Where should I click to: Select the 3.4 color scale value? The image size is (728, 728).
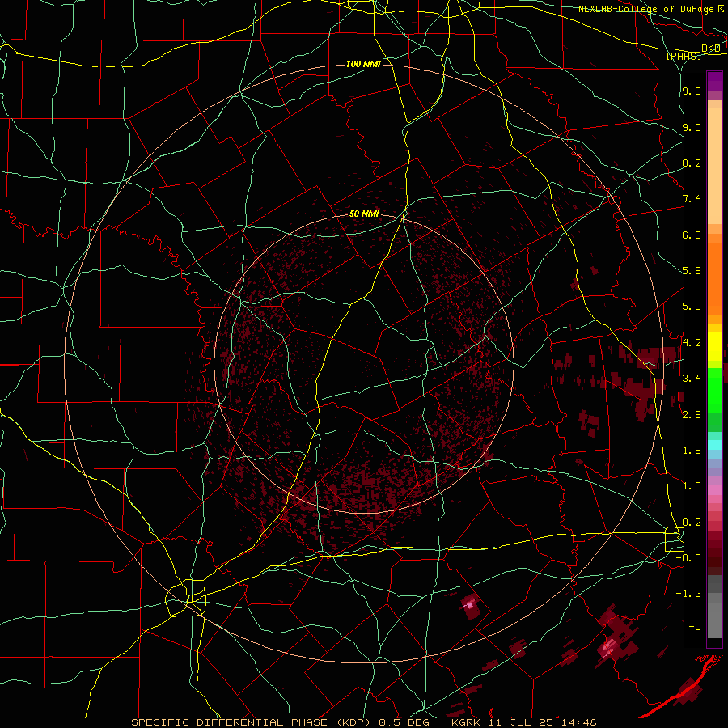(692, 379)
